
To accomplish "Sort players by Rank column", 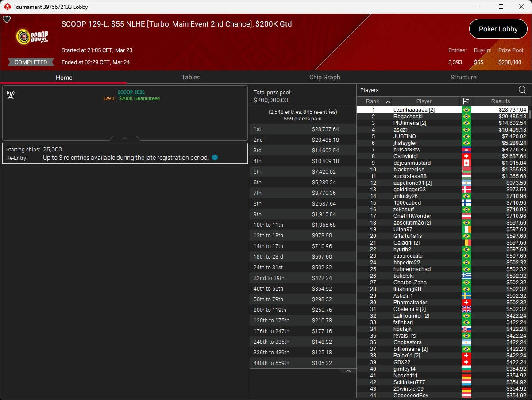I will pos(374,101).
